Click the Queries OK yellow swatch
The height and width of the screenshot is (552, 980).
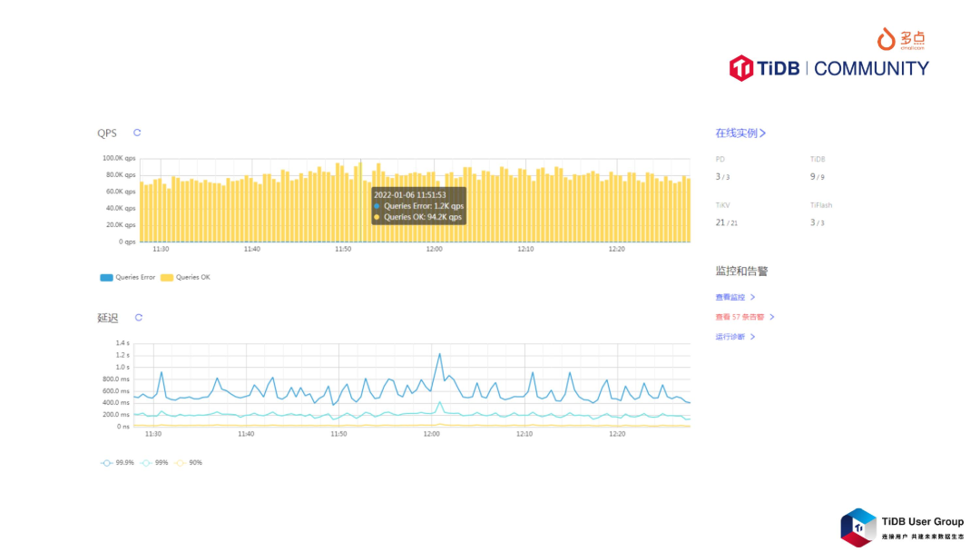pos(167,278)
